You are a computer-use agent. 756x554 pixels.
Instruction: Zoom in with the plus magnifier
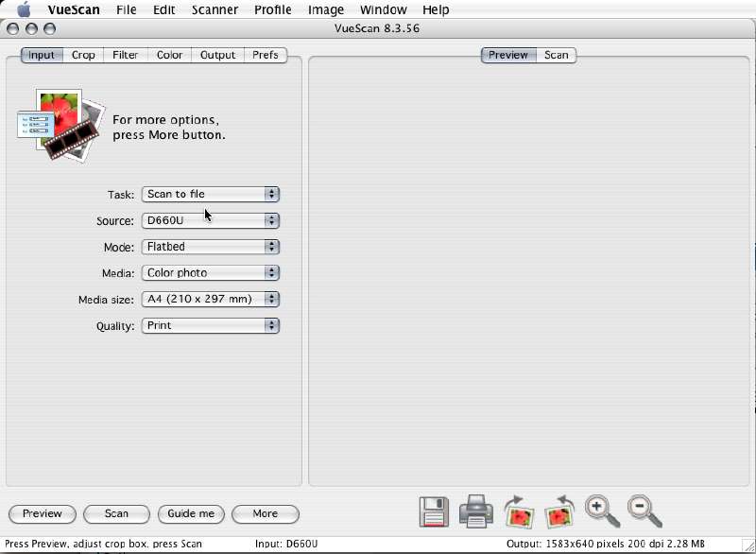tap(602, 512)
